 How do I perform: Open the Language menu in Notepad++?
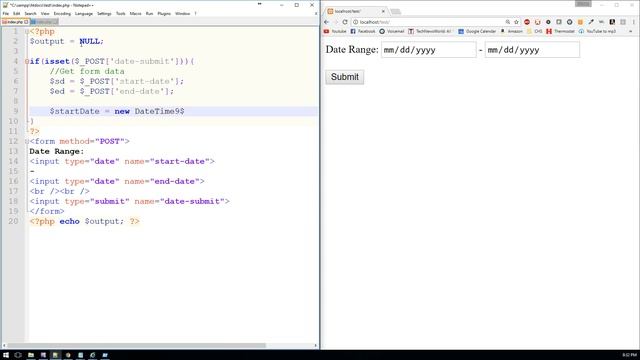click(84, 13)
